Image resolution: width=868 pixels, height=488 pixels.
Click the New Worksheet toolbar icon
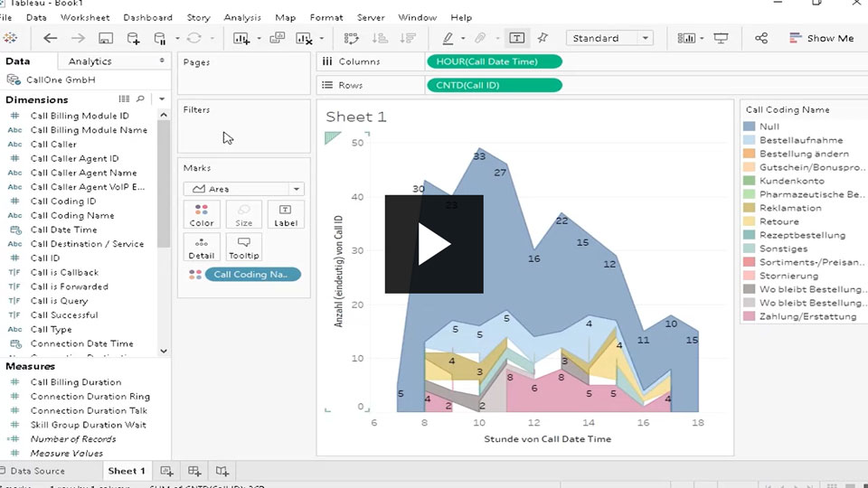(x=241, y=38)
